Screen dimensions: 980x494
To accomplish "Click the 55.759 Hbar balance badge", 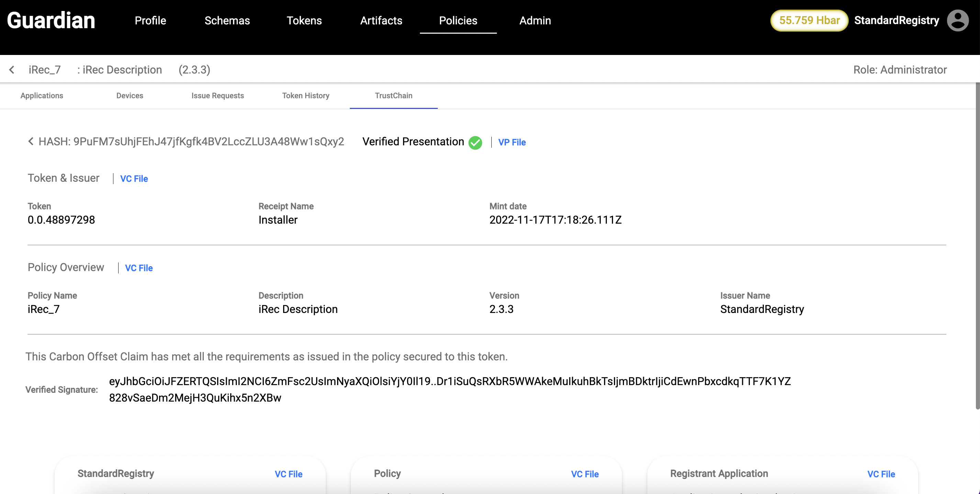I will (809, 21).
